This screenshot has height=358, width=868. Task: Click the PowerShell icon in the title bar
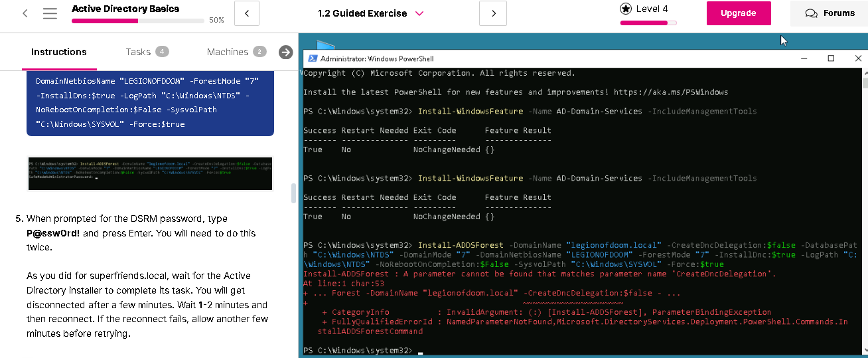point(311,58)
